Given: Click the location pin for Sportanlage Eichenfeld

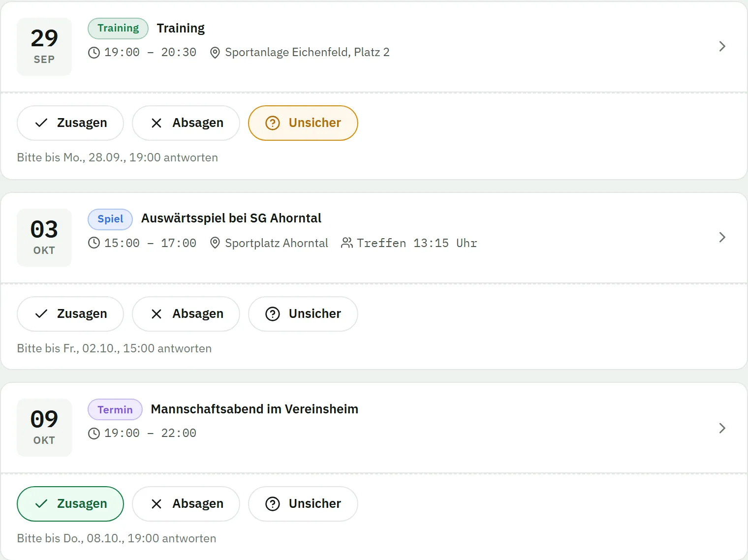Looking at the screenshot, I should 215,53.
